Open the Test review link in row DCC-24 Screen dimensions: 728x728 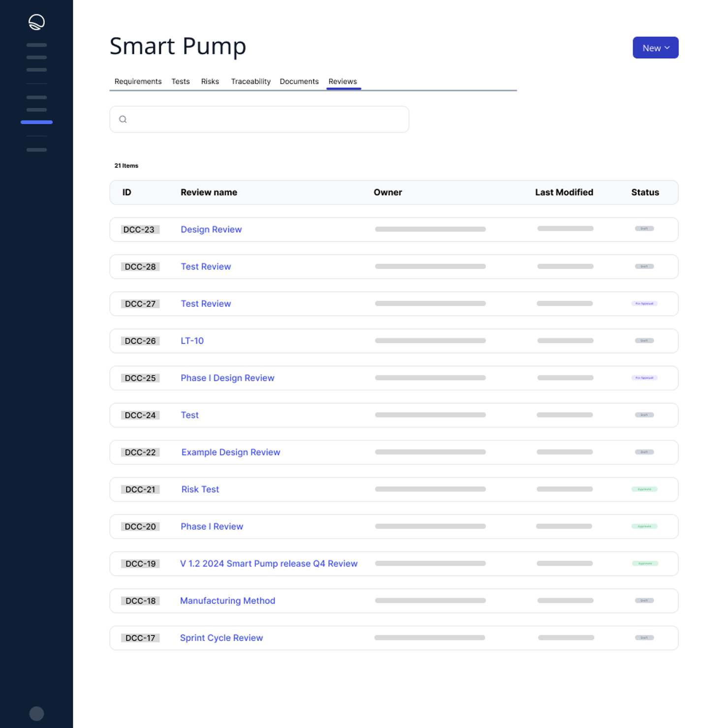coord(189,415)
